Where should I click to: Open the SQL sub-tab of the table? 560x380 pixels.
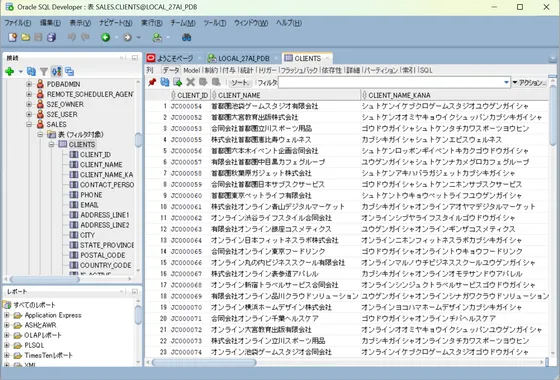pyautogui.click(x=426, y=70)
